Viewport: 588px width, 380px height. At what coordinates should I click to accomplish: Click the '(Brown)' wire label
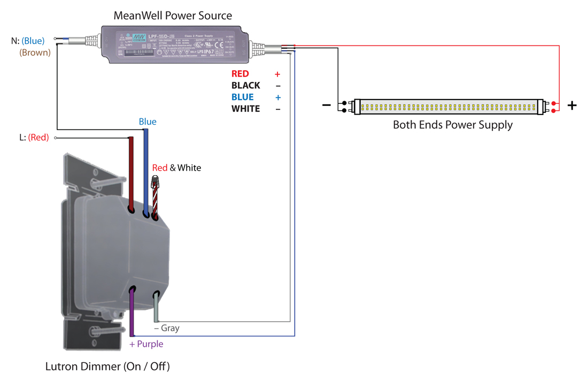pyautogui.click(x=35, y=52)
